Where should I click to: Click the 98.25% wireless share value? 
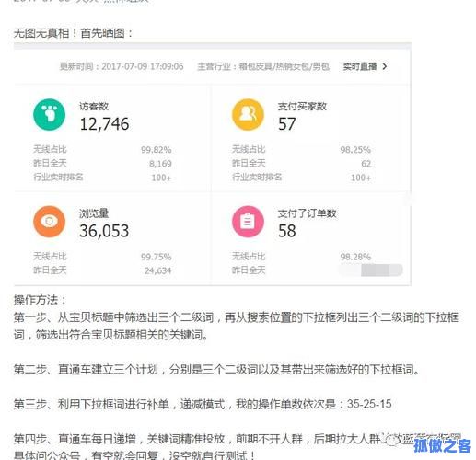click(355, 150)
